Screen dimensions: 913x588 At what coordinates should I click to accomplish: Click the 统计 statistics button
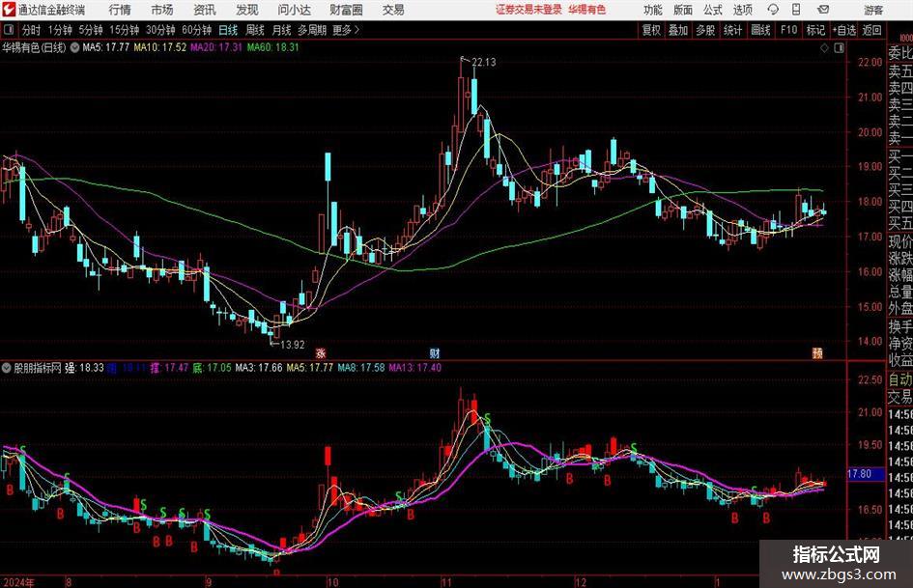pos(732,30)
